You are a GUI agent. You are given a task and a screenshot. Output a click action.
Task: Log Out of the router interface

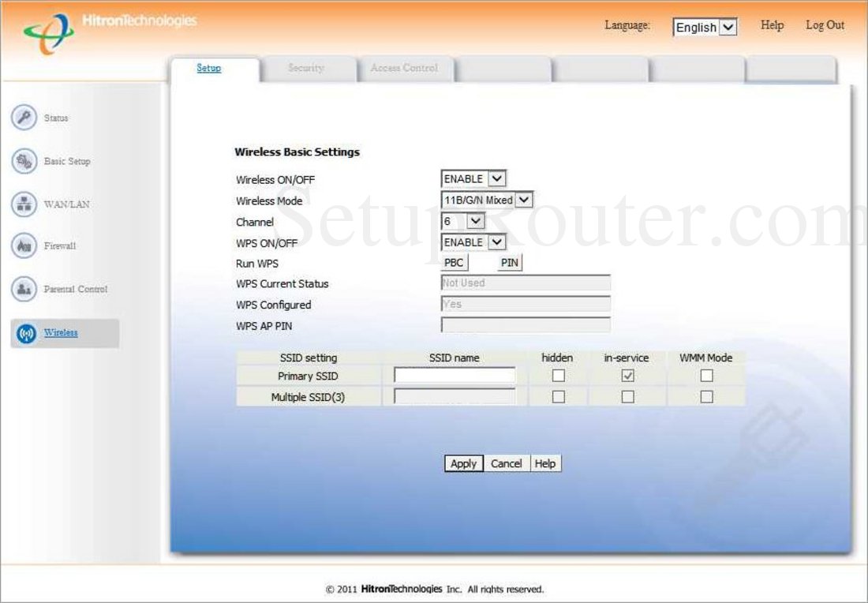tap(825, 24)
